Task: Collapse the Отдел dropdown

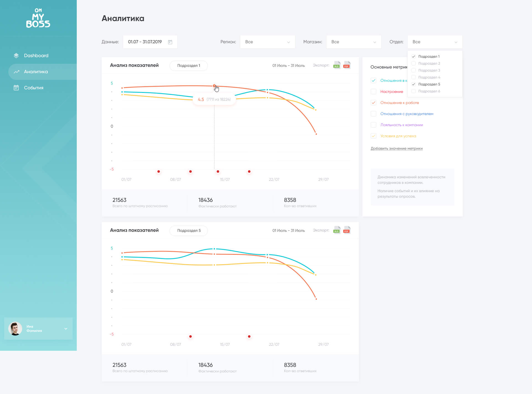Action: click(435, 42)
